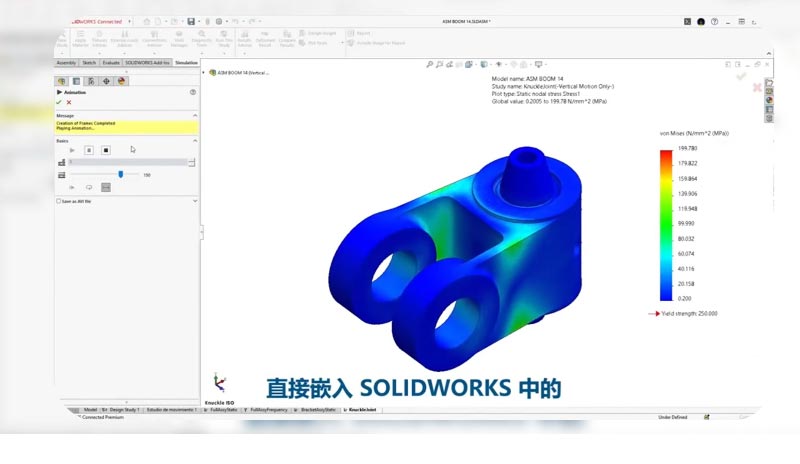
Task: Click the File Explorer folder icon in task pane
Action: (x=769, y=82)
